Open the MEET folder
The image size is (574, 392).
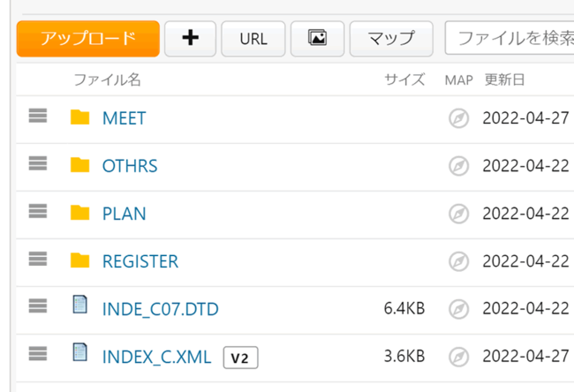point(125,118)
